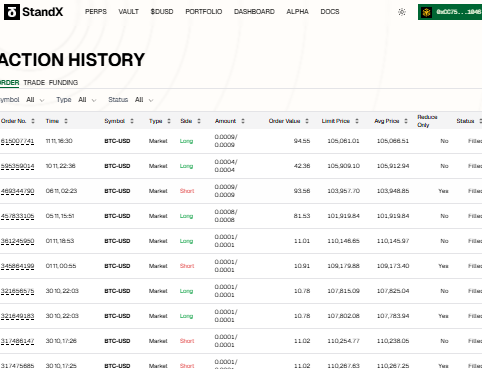Open DOCS link in navigation
Image resolution: width=482 pixels, height=369 pixels.
pos(330,12)
